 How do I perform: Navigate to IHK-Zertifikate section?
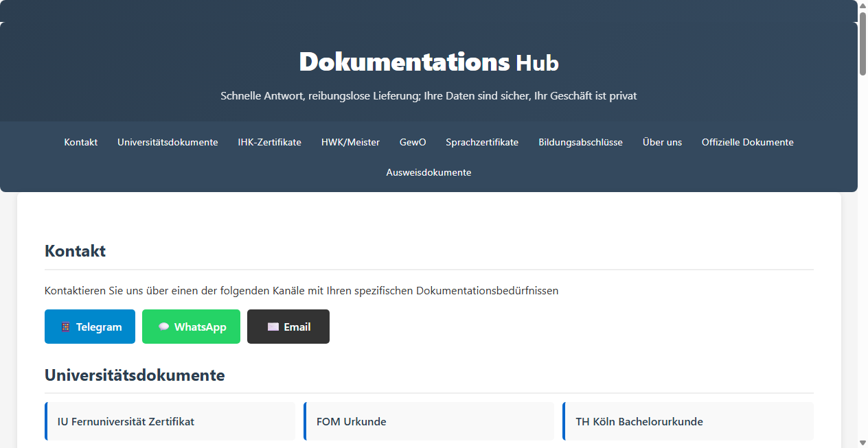[x=269, y=142]
